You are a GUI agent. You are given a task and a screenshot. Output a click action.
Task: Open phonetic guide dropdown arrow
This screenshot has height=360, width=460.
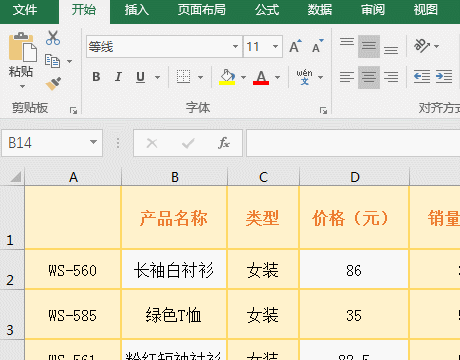[320, 77]
